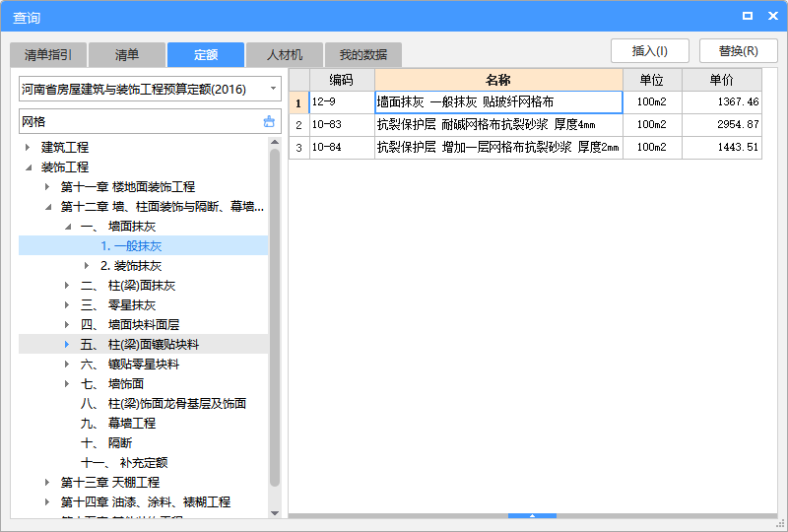Click the 名称 column header
This screenshot has height=532, width=788.
498,80
